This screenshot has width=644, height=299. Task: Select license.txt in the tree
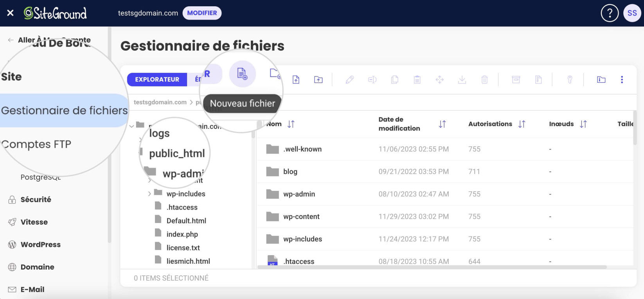(x=183, y=248)
